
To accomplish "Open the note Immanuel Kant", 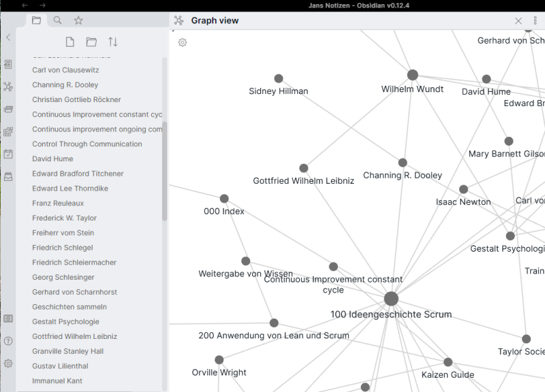I will [57, 381].
